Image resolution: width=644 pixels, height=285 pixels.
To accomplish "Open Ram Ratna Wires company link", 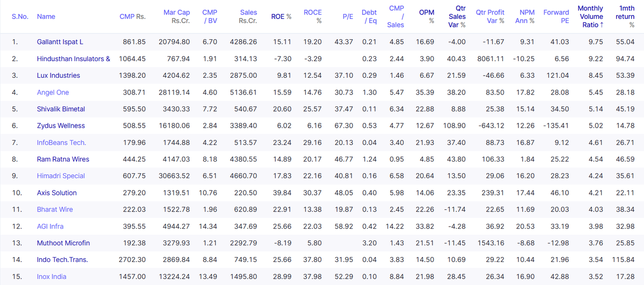I will point(63,159).
